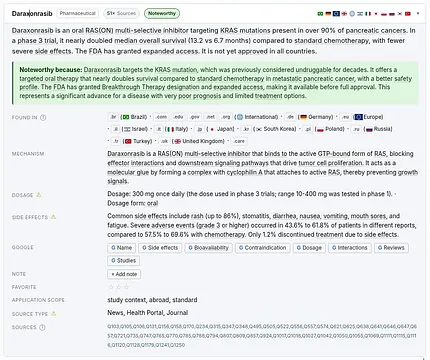This screenshot has width=430, height=360.
Task: Select the .org domain tag
Action: [226, 117]
